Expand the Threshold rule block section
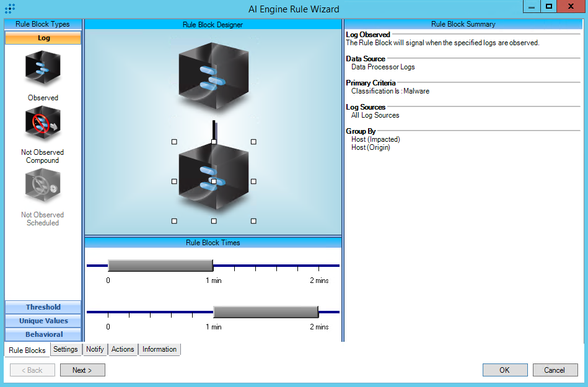 43,307
